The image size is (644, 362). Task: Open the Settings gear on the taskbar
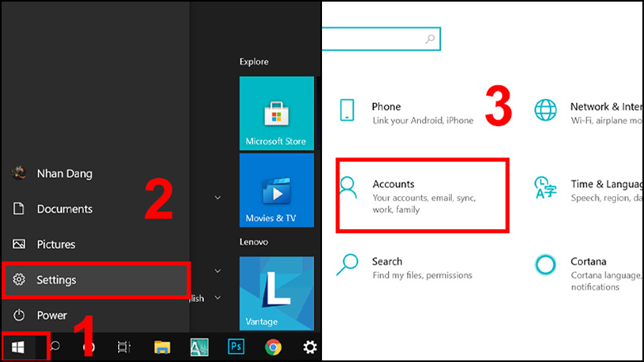(310, 347)
